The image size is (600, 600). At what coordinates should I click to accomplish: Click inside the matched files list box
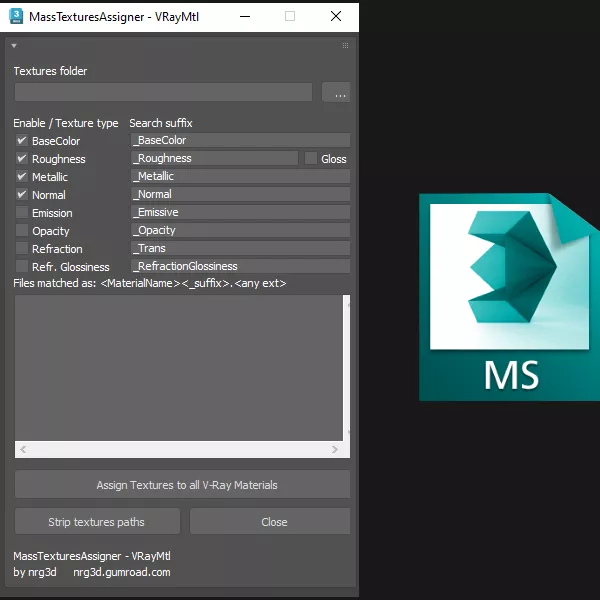[x=179, y=367]
